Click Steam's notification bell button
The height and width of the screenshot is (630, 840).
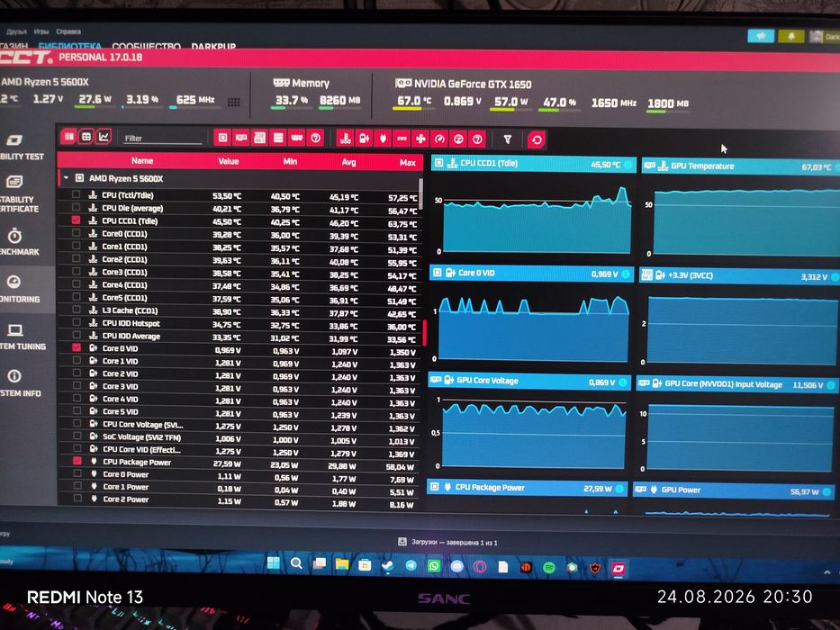[791, 36]
